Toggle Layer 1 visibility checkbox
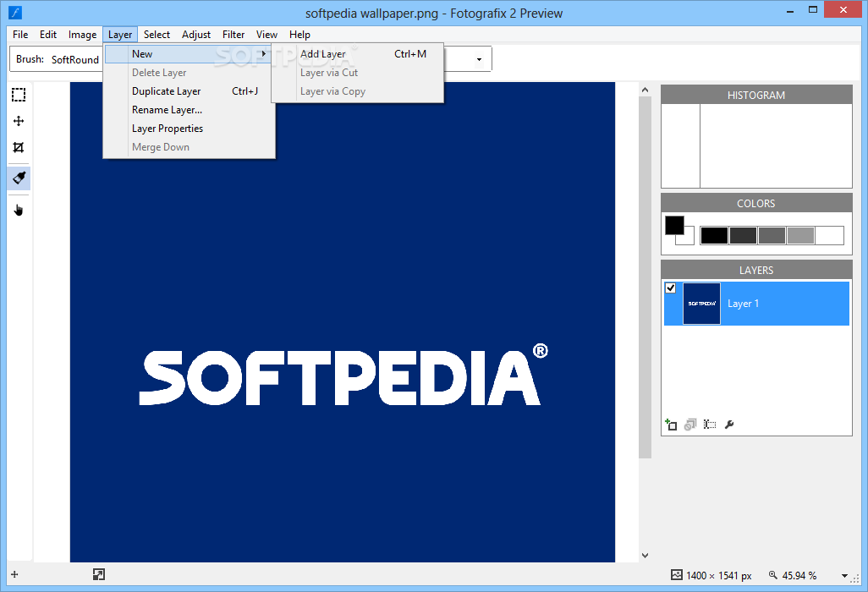The width and height of the screenshot is (868, 592). (x=670, y=288)
